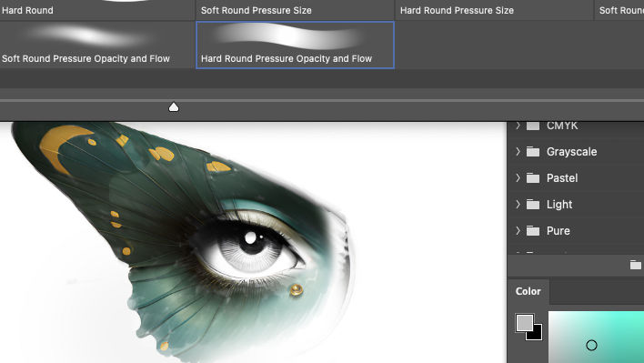Viewport: 644px width, 363px height.
Task: Select Soft Round Pressure Opacity and Flow brush
Action: tap(97, 45)
